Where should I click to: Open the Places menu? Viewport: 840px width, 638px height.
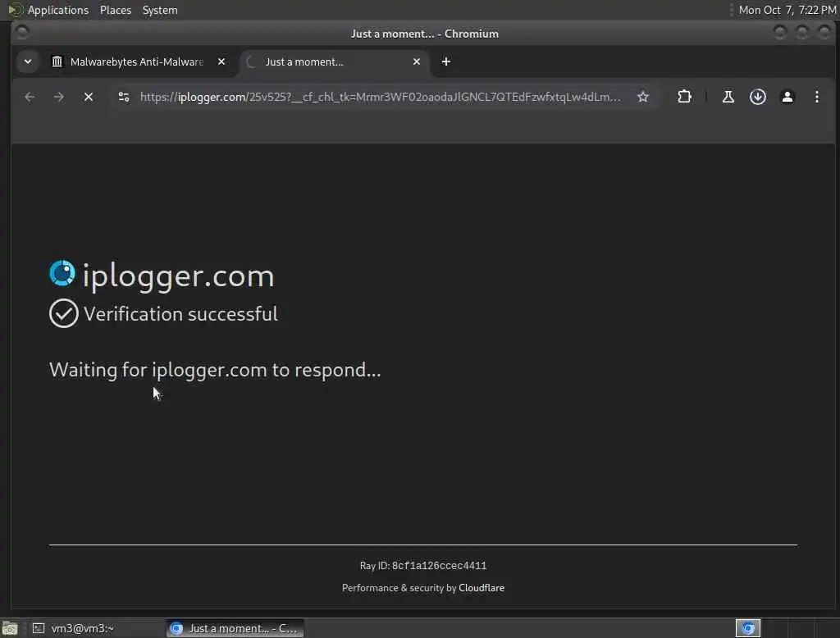pos(116,10)
